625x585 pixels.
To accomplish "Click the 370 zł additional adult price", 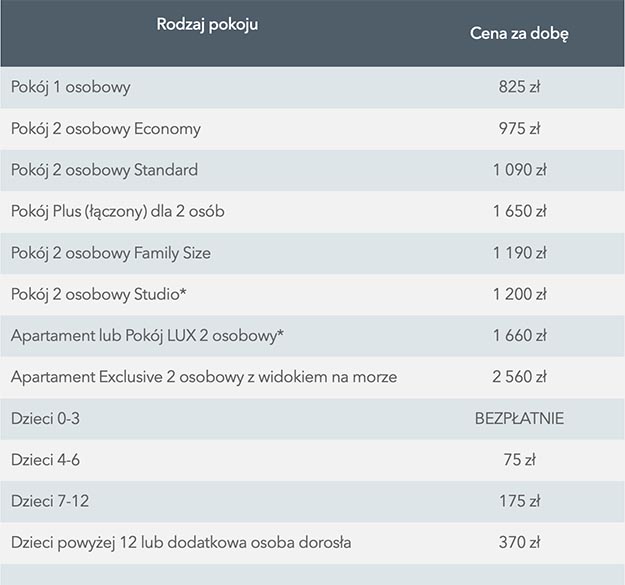I will (x=519, y=542).
